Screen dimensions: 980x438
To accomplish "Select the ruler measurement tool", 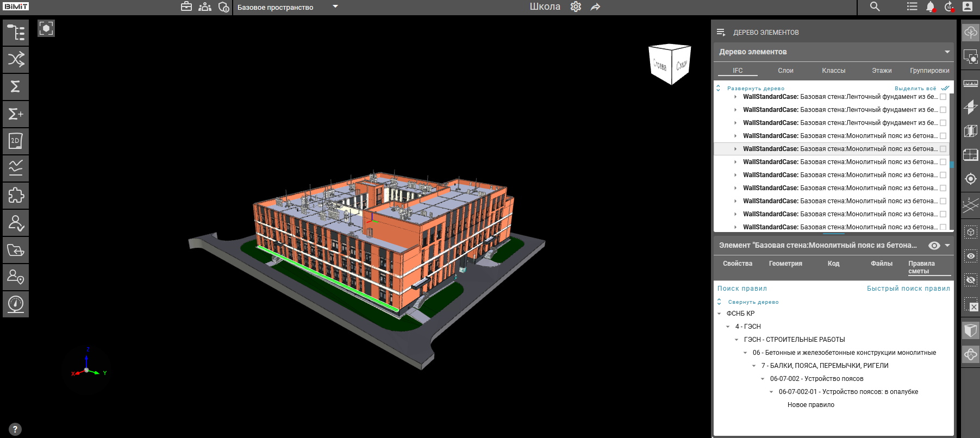I will pos(970,83).
